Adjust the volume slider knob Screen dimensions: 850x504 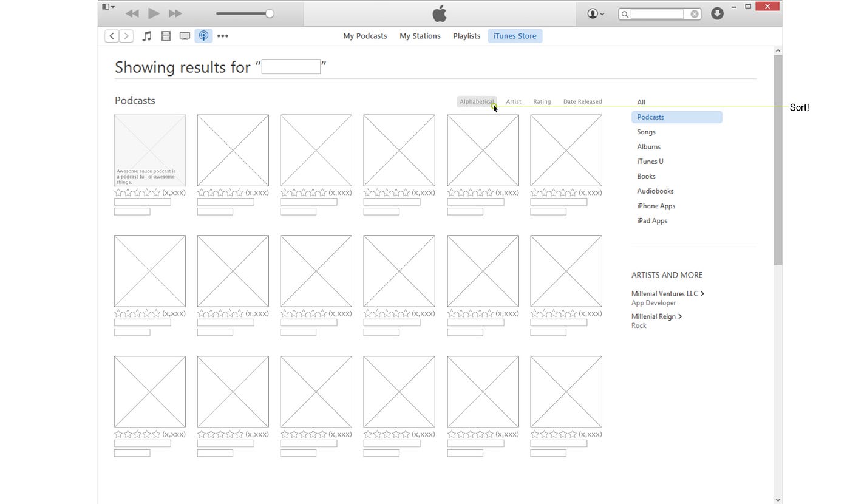coord(270,13)
